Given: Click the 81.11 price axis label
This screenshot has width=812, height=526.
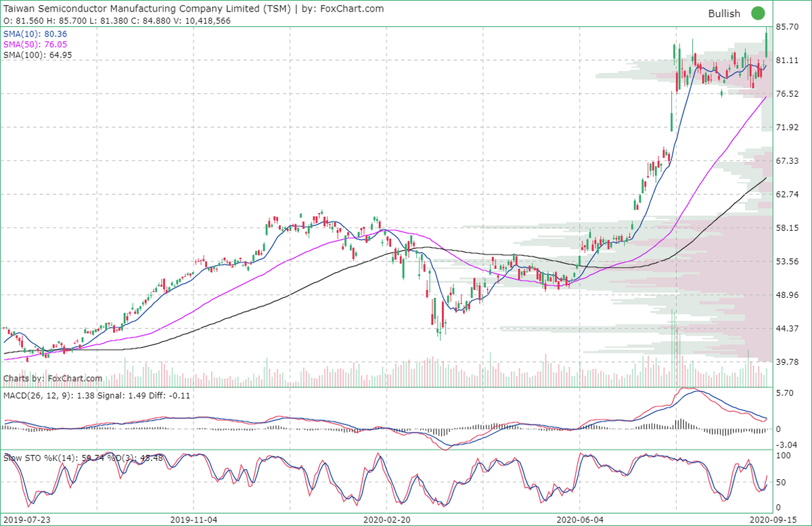Looking at the screenshot, I should [x=788, y=60].
